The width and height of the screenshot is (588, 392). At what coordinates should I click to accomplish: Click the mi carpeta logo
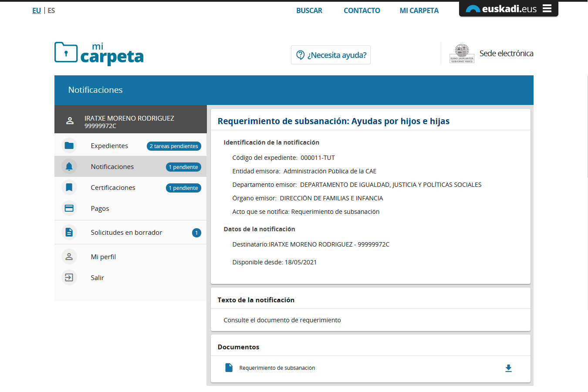[x=99, y=54]
